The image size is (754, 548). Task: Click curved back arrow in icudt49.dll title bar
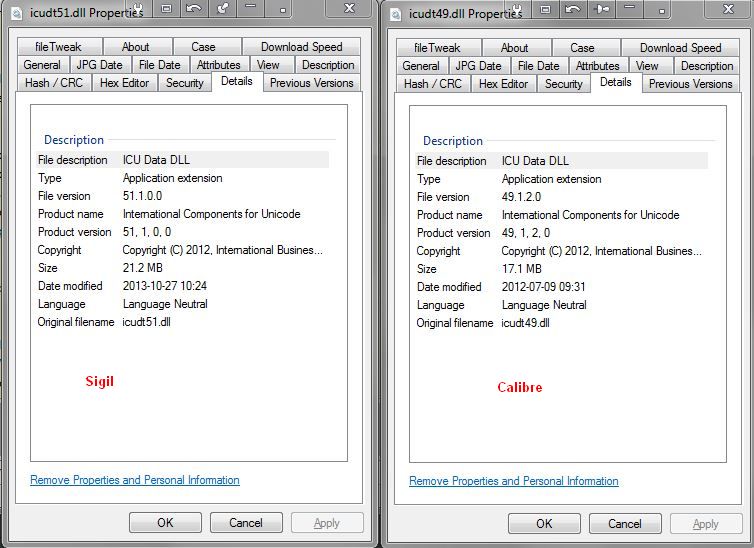[x=572, y=9]
